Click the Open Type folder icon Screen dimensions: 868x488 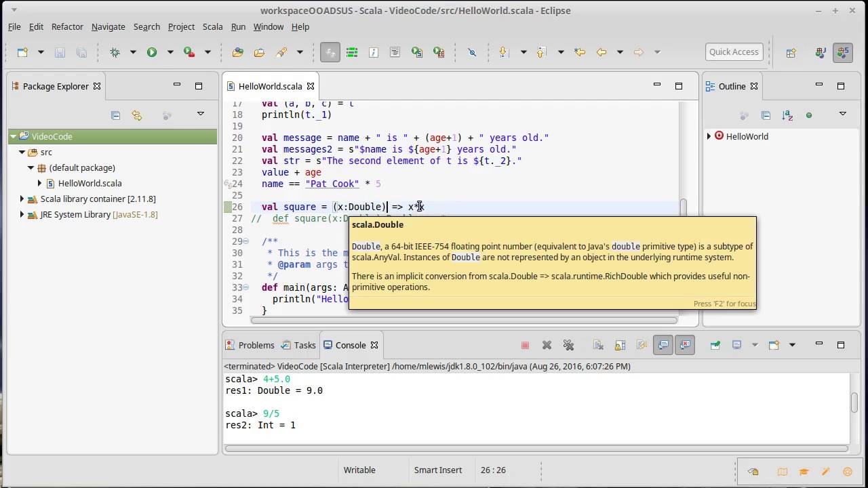tap(237, 52)
